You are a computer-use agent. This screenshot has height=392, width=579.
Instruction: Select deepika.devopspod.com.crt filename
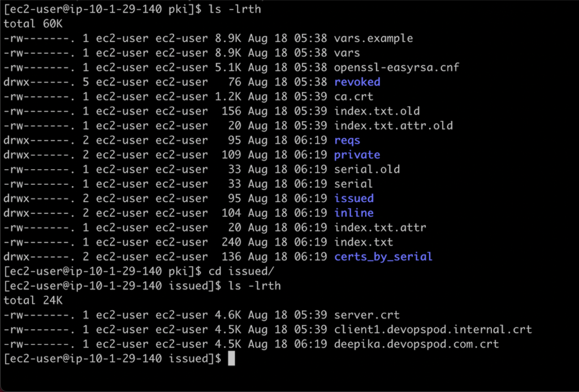click(x=417, y=344)
